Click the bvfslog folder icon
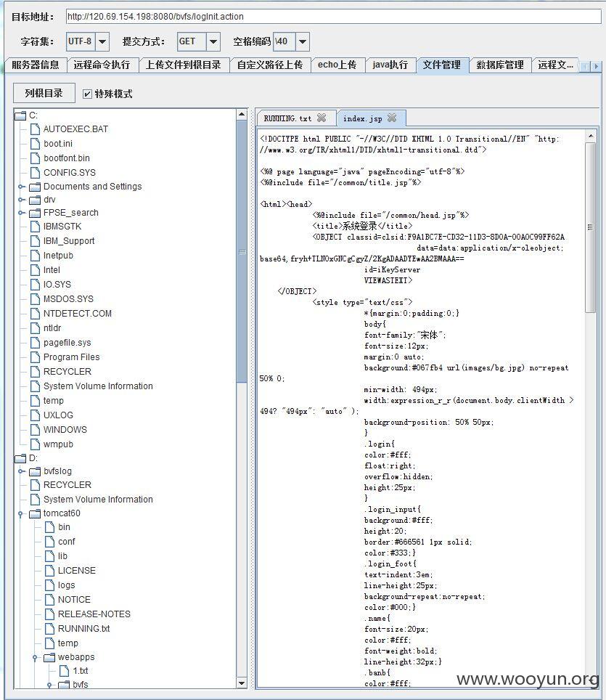606x700 pixels. click(35, 471)
